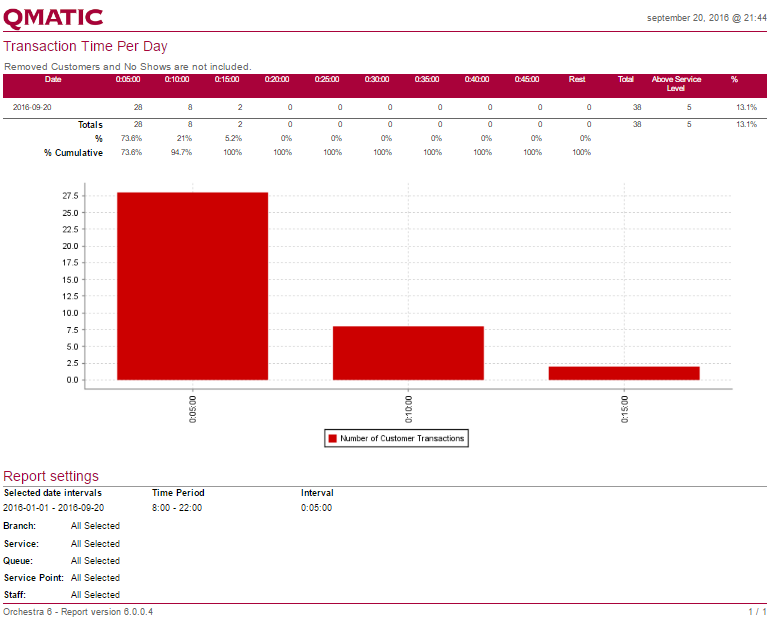Image resolution: width=772 pixels, height=634 pixels.
Task: Click the Branch setting All Selected value
Action: click(95, 526)
